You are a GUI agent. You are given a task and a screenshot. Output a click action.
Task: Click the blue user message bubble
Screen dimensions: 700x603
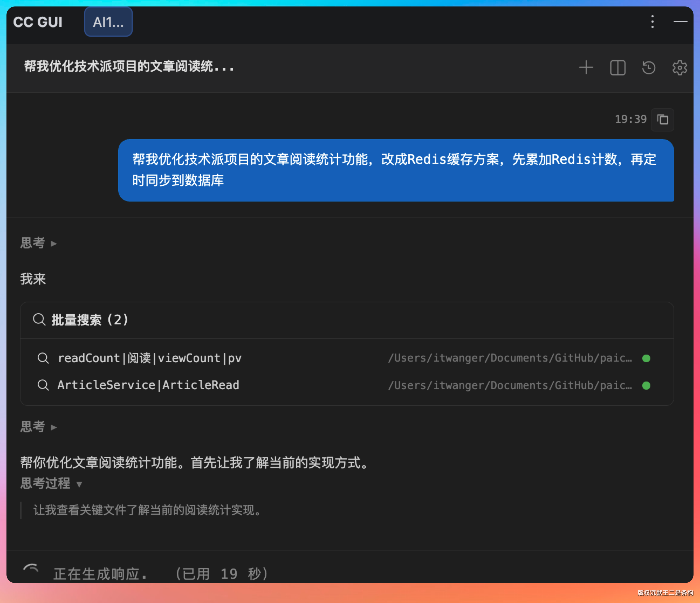coord(395,170)
